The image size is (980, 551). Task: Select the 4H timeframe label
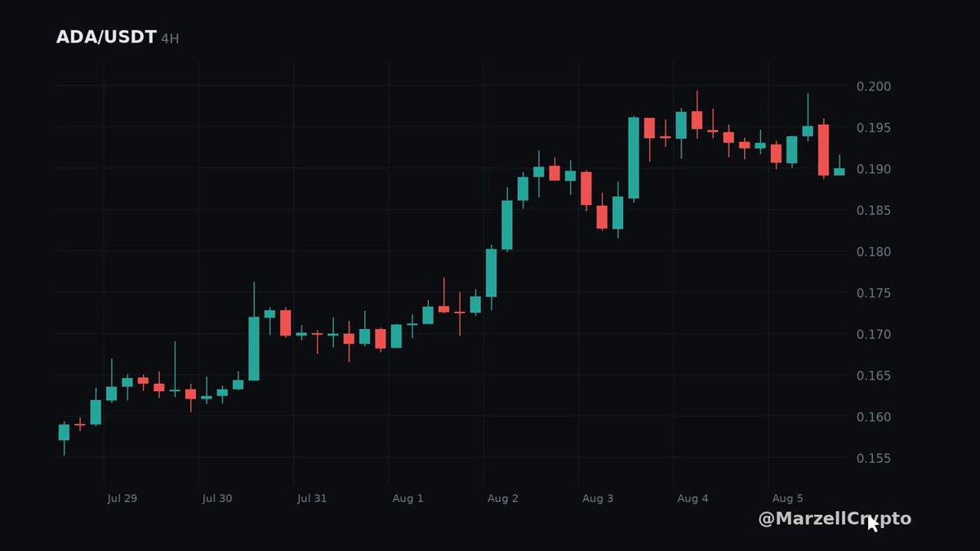tap(170, 38)
